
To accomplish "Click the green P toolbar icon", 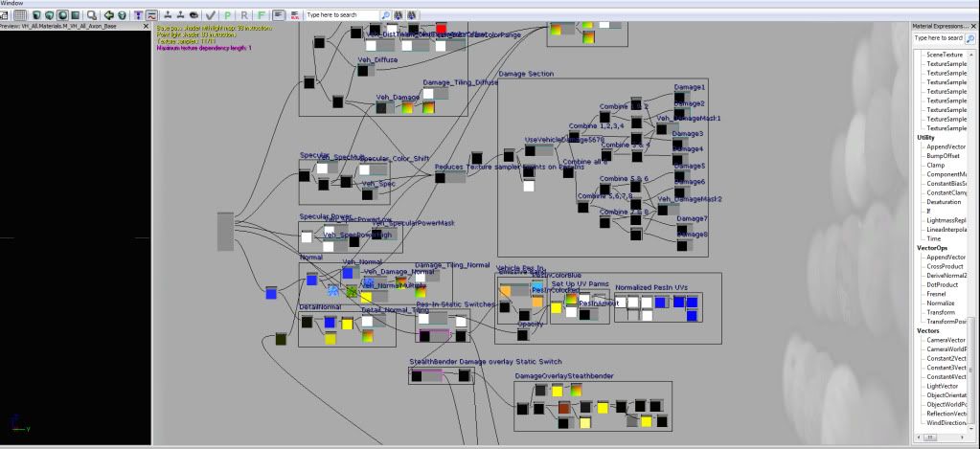I will 227,15.
